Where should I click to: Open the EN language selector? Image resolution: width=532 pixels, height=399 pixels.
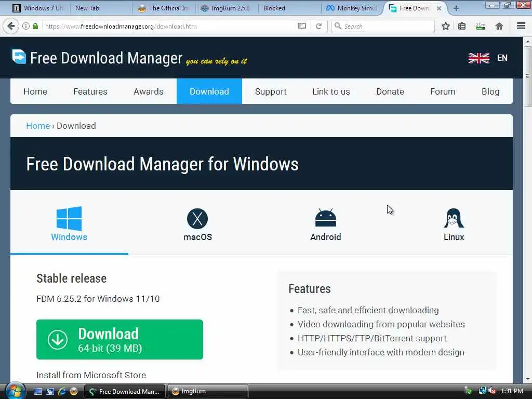point(502,58)
